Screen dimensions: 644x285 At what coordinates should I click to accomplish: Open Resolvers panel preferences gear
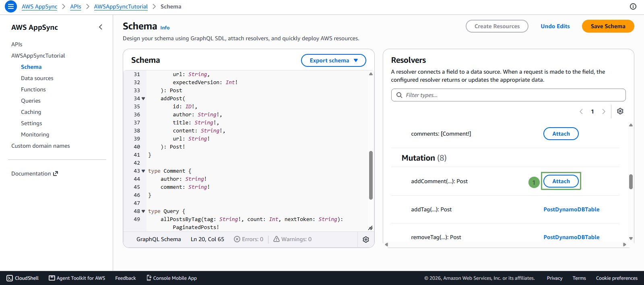click(x=620, y=111)
